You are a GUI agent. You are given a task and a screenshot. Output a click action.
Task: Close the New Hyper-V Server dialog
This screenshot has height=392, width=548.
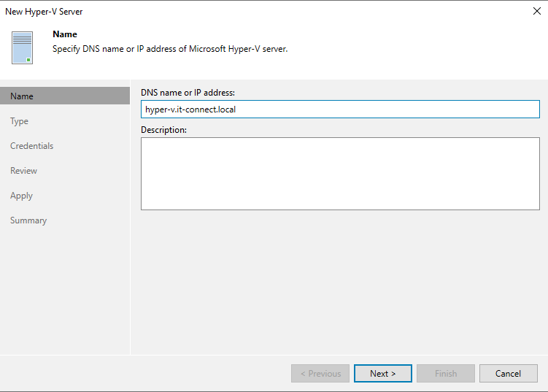coord(536,12)
